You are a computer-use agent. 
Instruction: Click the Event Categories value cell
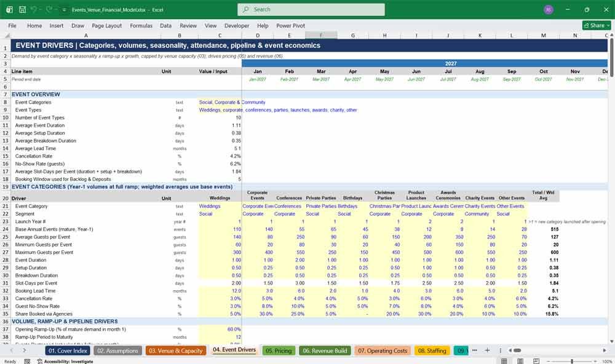click(220, 102)
